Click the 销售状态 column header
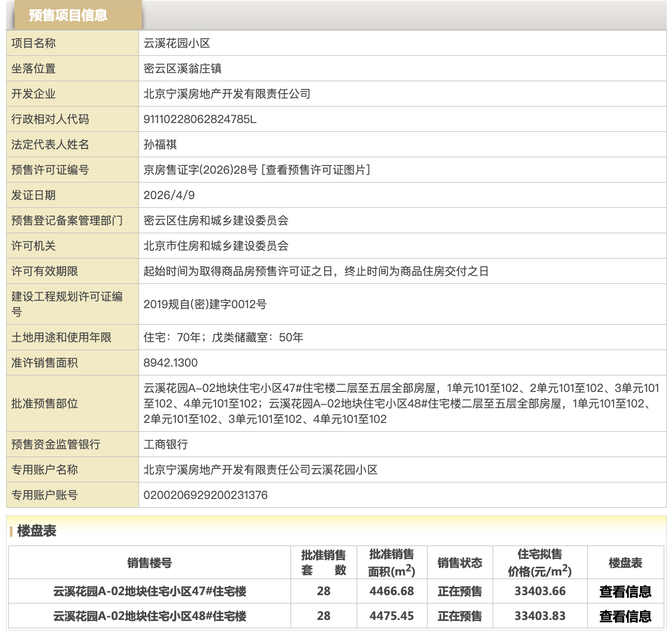The height and width of the screenshot is (636, 672). pos(460,563)
